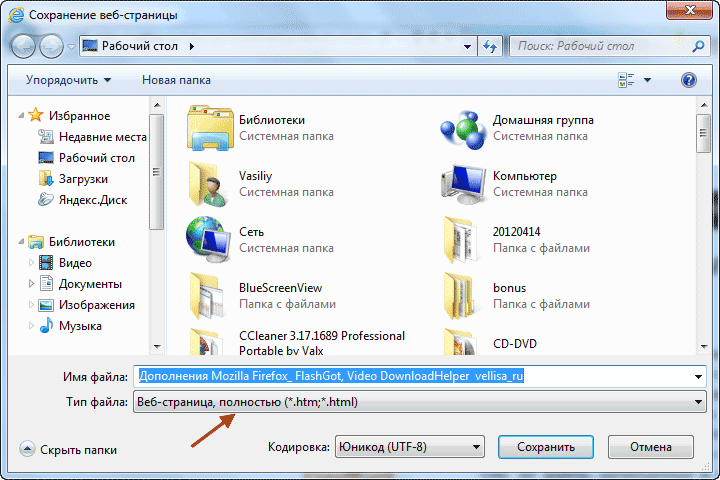Click the Сохранить button
Screen dimensions: 720x480
[546, 447]
